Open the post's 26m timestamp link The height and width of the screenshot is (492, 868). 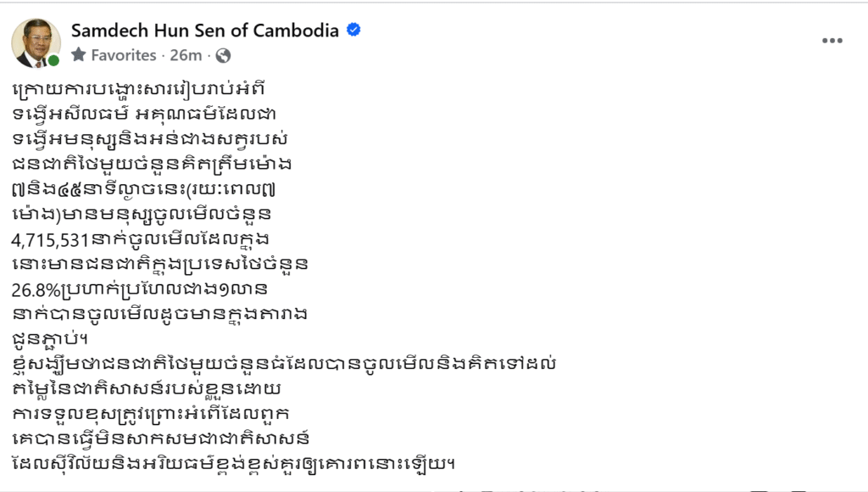coord(186,55)
